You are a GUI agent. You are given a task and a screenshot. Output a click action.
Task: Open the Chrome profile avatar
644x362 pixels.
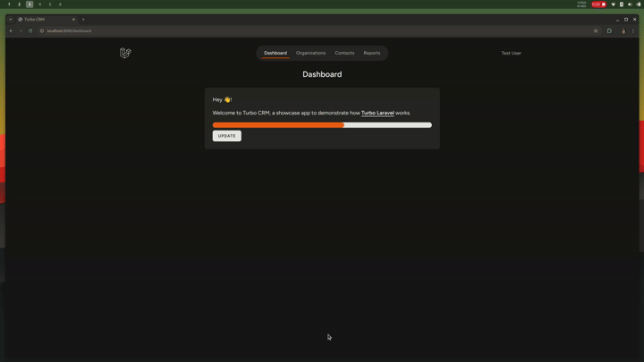pos(623,30)
